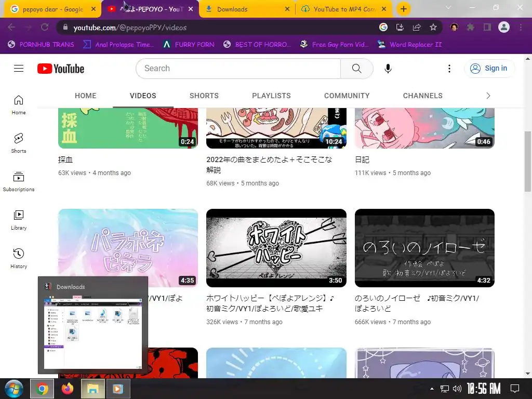532x399 pixels.
Task: Open Library in sidebar
Action: [x=19, y=220]
